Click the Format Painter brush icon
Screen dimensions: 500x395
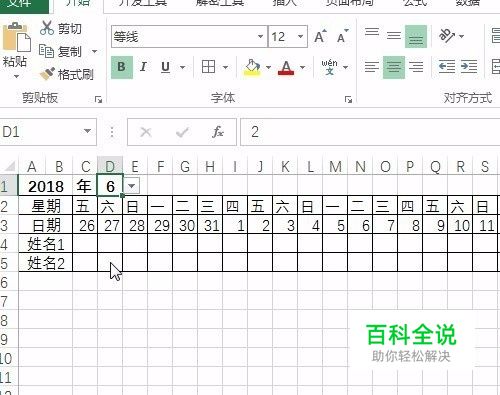[x=47, y=74]
